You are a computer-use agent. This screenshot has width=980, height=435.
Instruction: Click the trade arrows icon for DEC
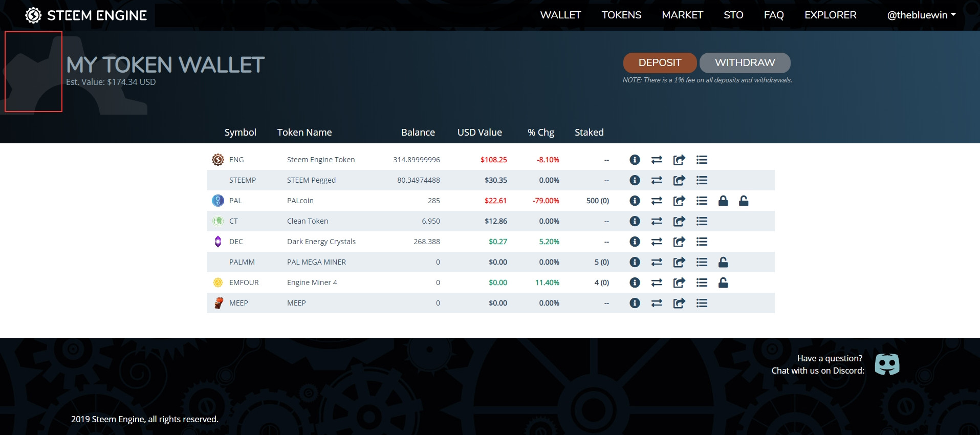coord(657,242)
